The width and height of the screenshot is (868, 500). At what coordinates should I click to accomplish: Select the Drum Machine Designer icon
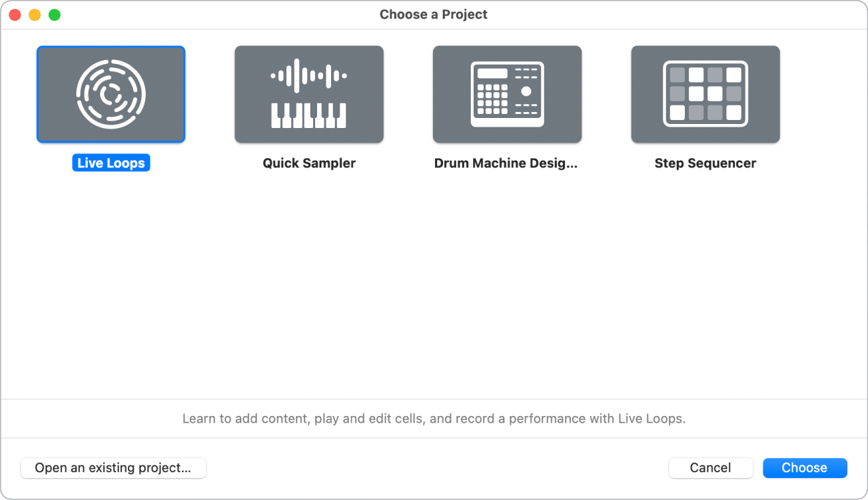507,94
